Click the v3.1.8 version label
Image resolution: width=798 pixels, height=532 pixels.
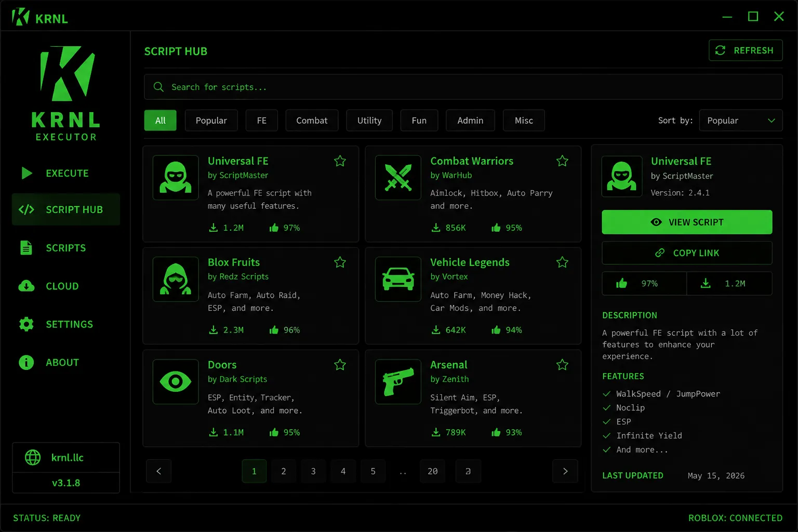pos(66,483)
